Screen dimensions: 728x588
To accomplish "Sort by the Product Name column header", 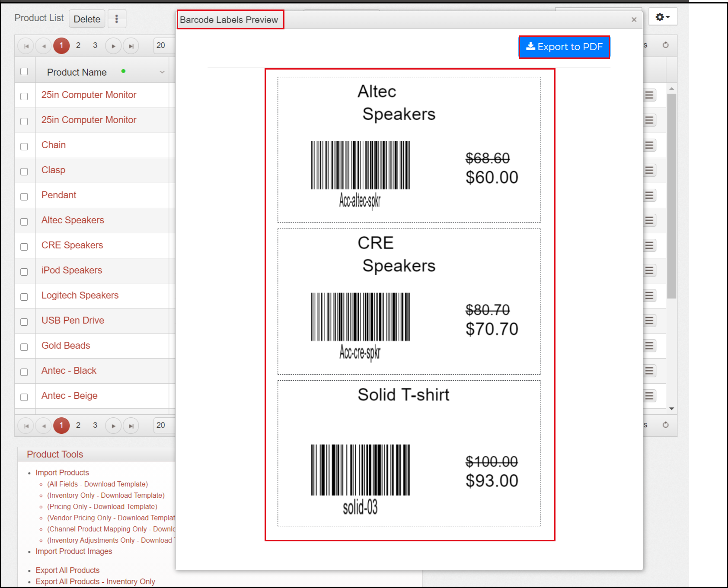I will 77,72.
